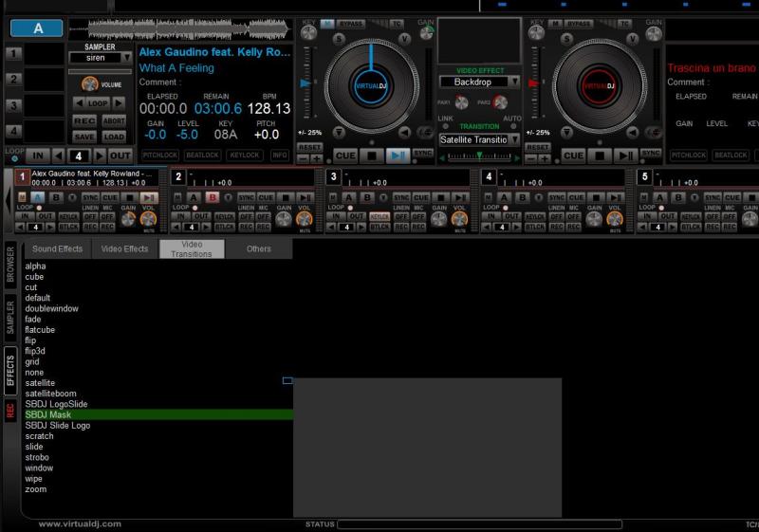This screenshot has width=759, height=532.
Task: Open the Satellite Transition dropdown
Action: coord(514,139)
